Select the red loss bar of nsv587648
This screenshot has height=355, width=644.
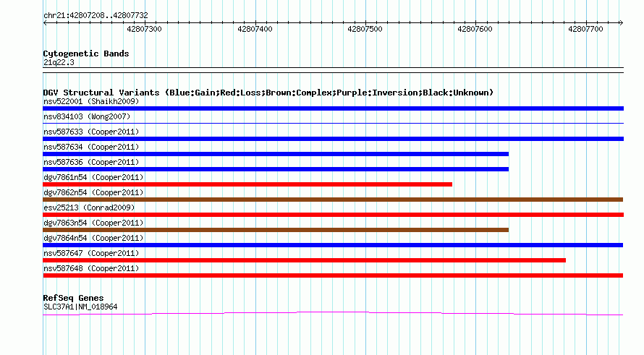tap(333, 275)
